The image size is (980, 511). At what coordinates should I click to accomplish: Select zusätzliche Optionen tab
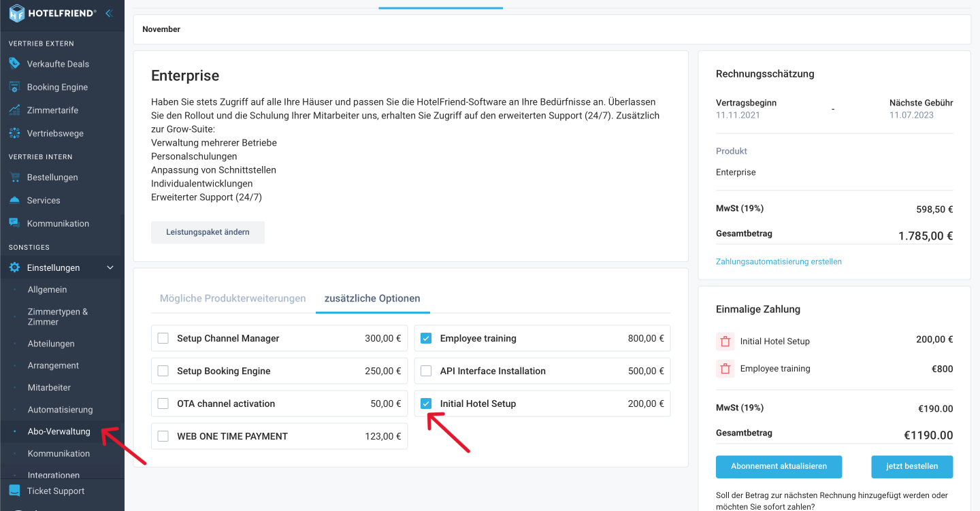pyautogui.click(x=372, y=298)
